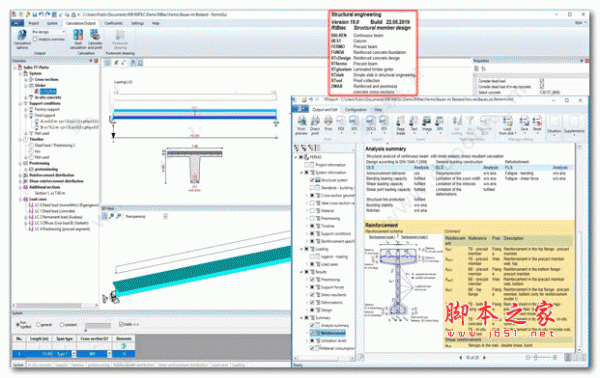Click save icon in main quick access toolbar
Viewport: 600px width, 378px height.
coord(34,15)
